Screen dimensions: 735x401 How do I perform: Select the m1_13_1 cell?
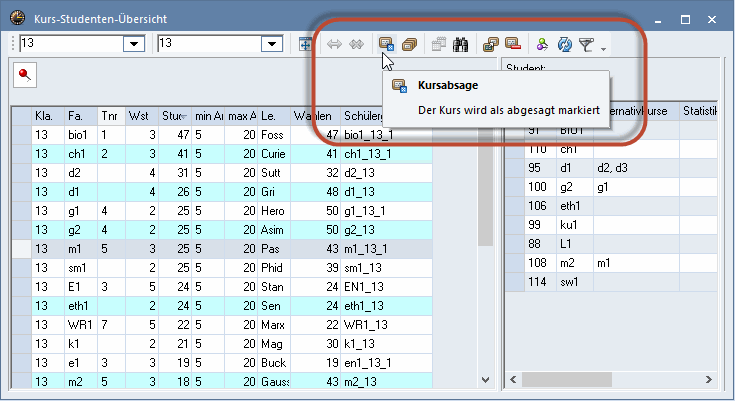tap(386, 249)
